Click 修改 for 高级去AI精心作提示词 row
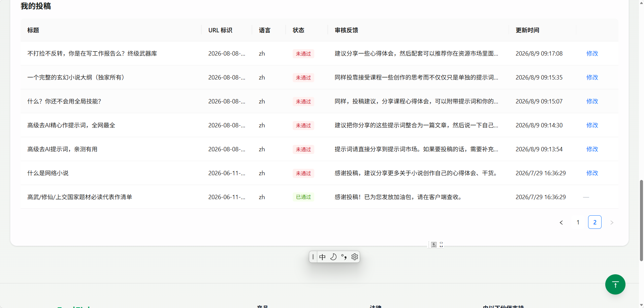644x308 pixels. 592,125
